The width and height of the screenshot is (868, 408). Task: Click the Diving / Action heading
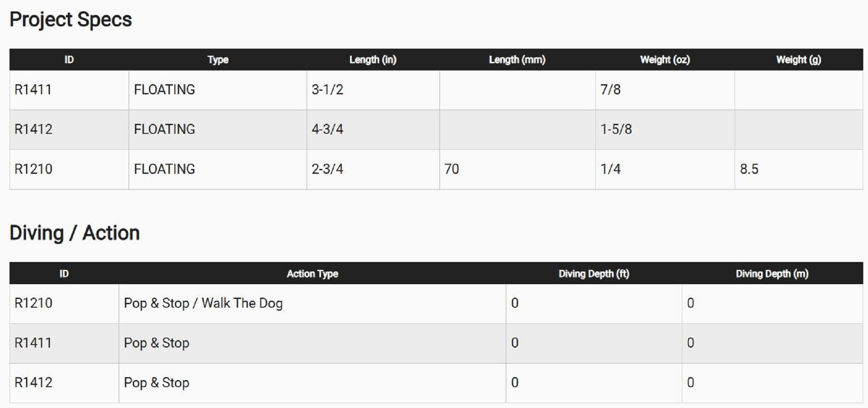pyautogui.click(x=75, y=233)
